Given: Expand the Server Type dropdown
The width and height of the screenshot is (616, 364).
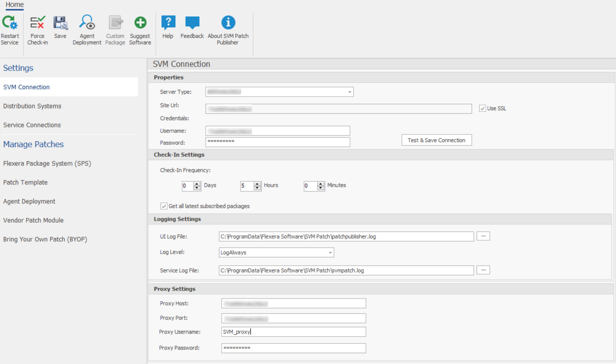Looking at the screenshot, I should [x=350, y=92].
